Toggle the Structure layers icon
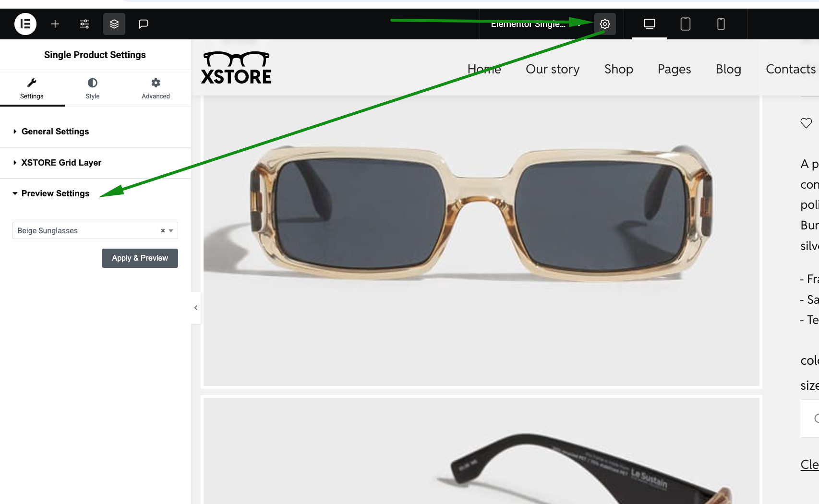819x504 pixels. coord(114,24)
